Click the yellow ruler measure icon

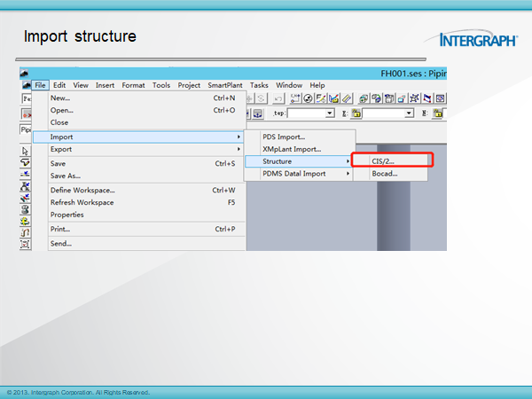coord(347,98)
